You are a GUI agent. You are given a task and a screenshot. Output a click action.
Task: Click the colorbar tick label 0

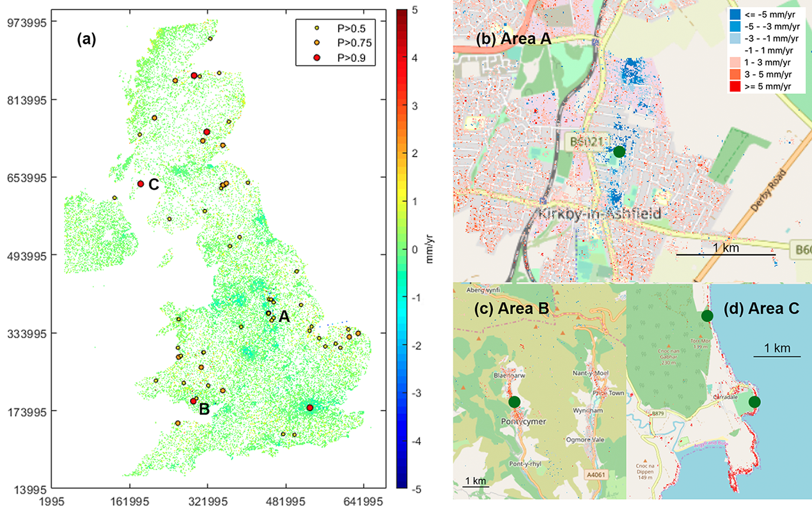coord(415,249)
